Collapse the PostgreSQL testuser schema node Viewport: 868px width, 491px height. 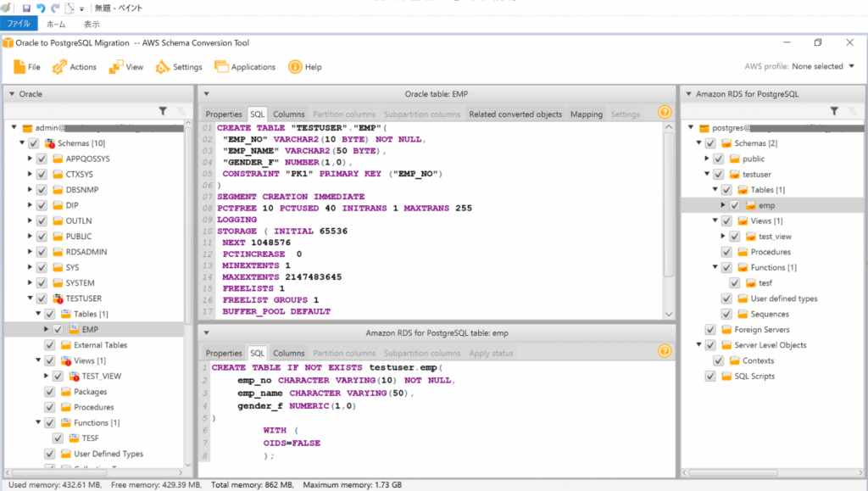(x=707, y=174)
